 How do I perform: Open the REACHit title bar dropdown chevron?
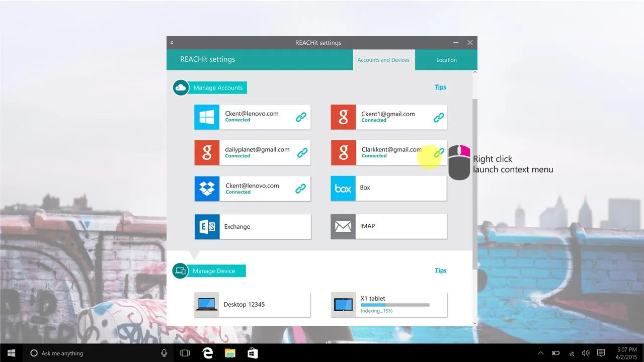[172, 43]
